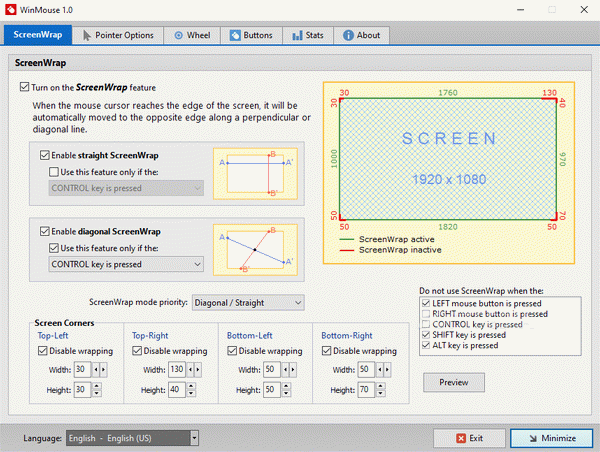
Task: Click Top-Right Width field showing 130
Action: tap(178, 370)
